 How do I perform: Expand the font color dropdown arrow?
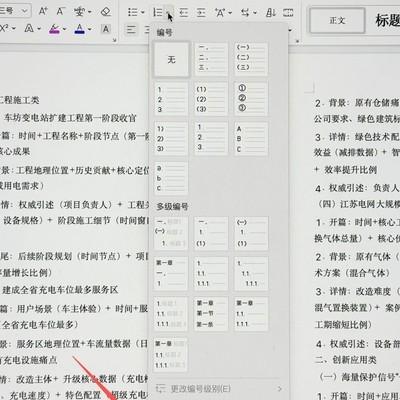pos(90,29)
